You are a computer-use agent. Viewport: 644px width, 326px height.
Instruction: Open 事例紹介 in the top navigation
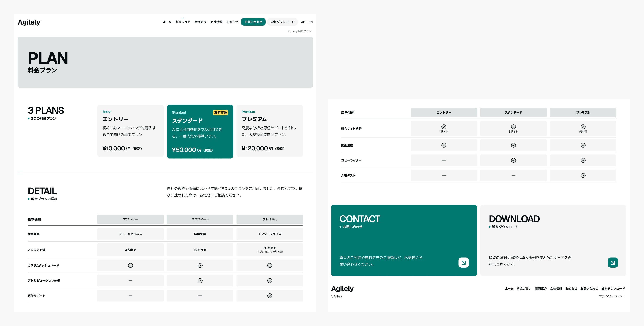pyautogui.click(x=200, y=22)
